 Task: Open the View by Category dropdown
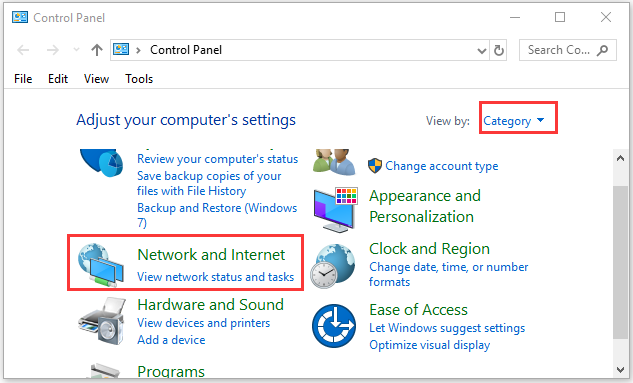click(x=514, y=121)
